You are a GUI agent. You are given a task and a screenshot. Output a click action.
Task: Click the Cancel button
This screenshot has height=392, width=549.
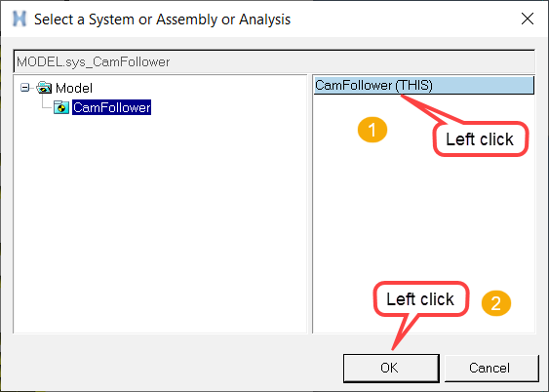point(491,368)
